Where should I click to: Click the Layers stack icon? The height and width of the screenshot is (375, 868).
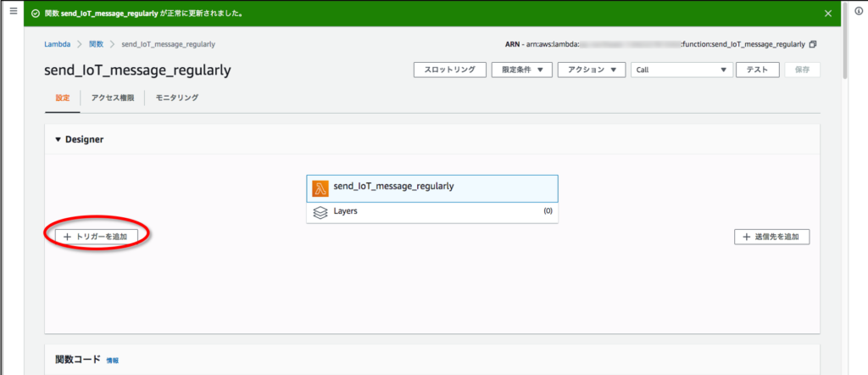(x=320, y=212)
